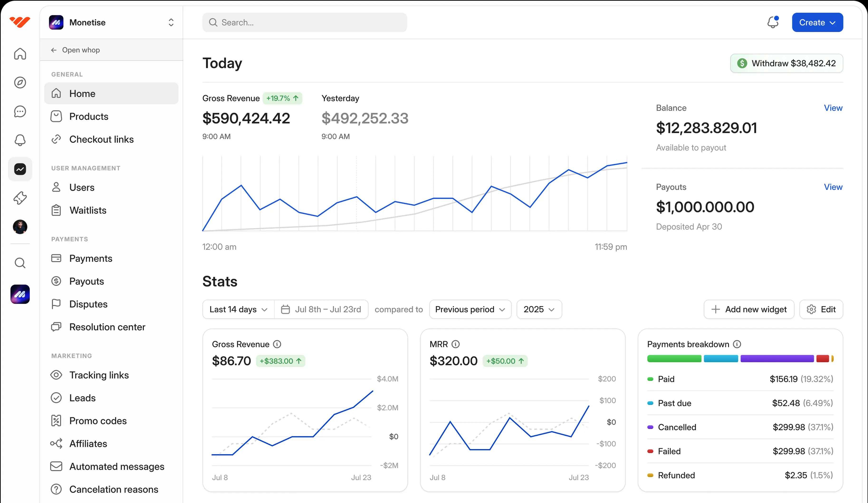Open the Discover compass icon
This screenshot has width=868, height=503.
click(x=20, y=82)
